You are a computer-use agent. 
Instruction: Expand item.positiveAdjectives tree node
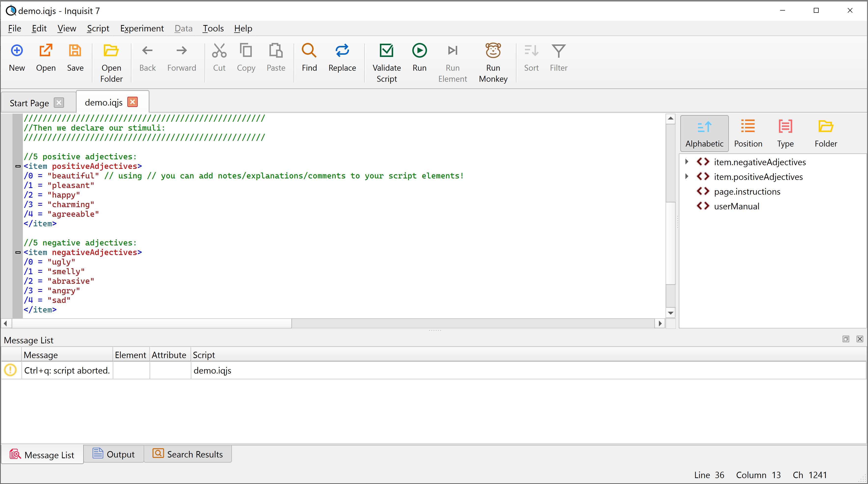[x=687, y=177]
